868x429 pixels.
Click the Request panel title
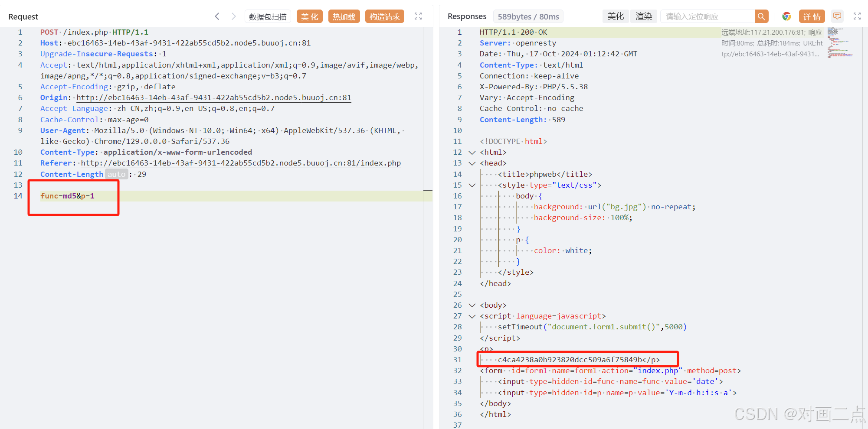(x=23, y=16)
